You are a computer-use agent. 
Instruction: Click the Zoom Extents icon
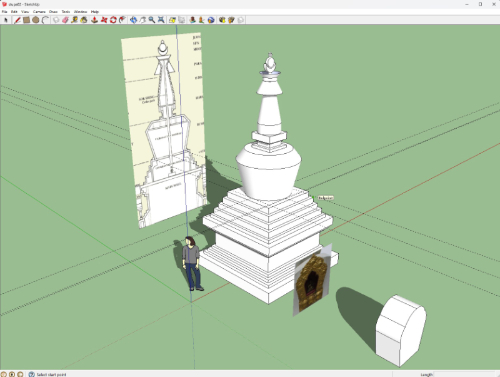(x=161, y=20)
